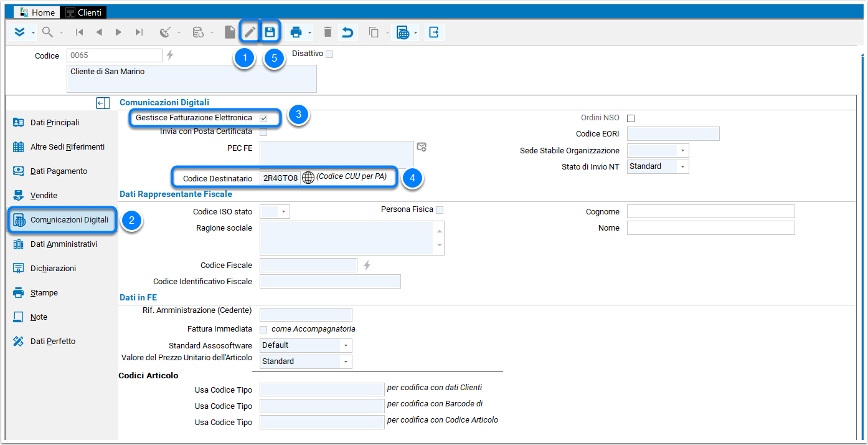This screenshot has width=868, height=445.
Task: Click the copy/duplicate record icon
Action: (374, 32)
